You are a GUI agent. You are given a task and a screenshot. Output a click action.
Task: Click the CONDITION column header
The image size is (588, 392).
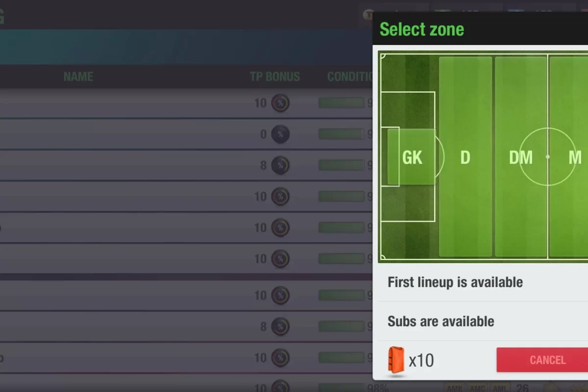350,76
